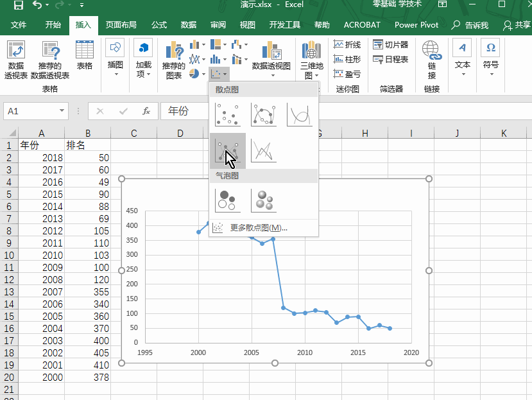This screenshot has width=532, height=400.
Task: Click the chart horizontal axis label 2010
Action: click(305, 352)
